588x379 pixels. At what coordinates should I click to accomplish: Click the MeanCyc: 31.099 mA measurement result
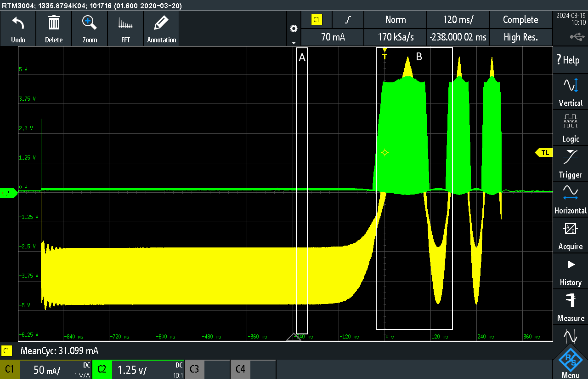(x=60, y=351)
